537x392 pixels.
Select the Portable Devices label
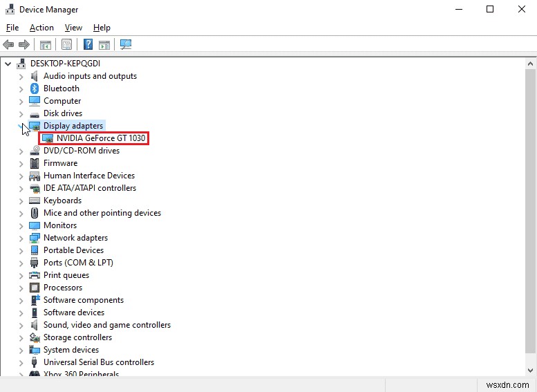point(73,250)
